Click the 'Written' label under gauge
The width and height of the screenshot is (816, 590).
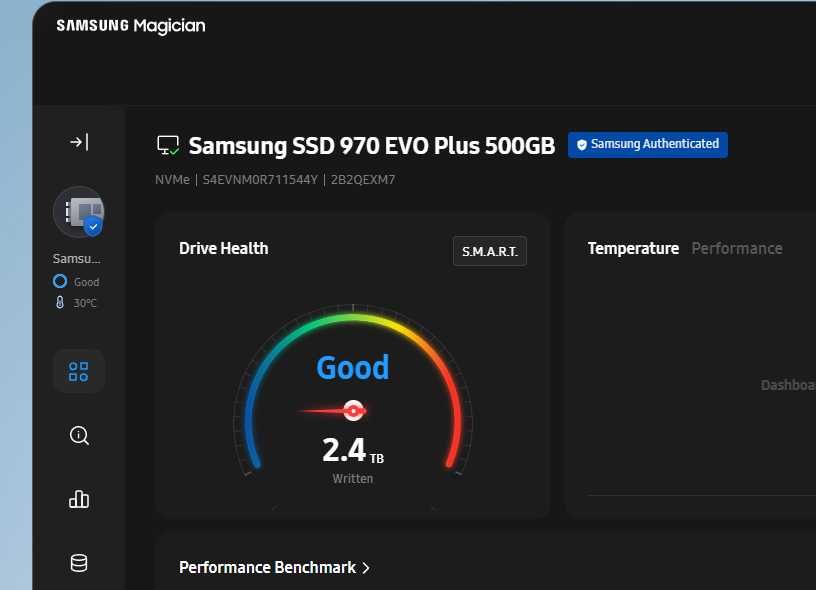[353, 479]
